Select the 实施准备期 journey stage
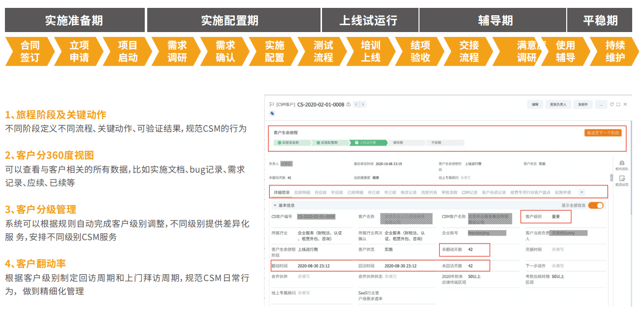Screen dimensions: 644x321 coord(291,143)
